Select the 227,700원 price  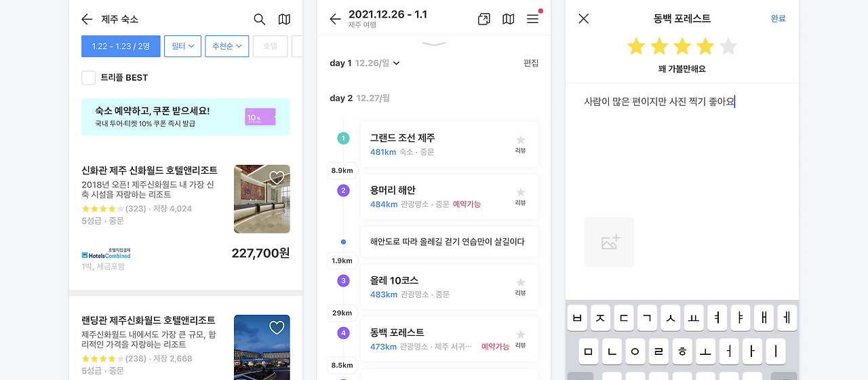click(x=260, y=253)
